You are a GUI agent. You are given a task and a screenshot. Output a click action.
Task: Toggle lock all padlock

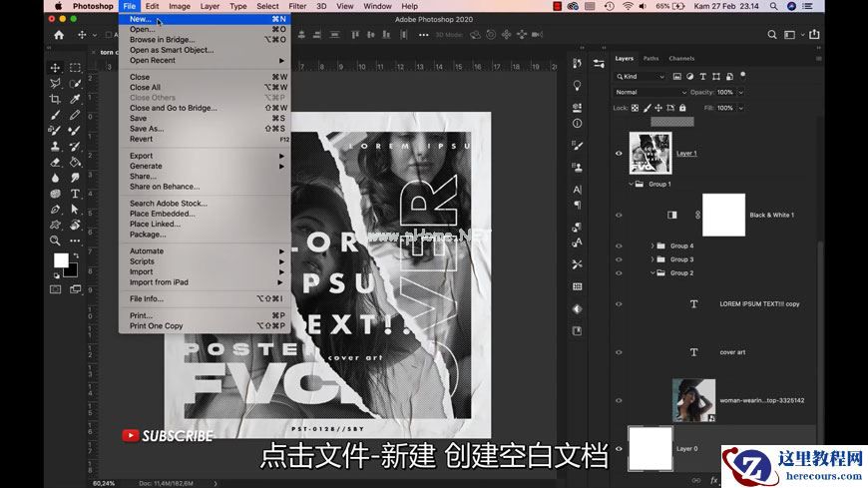pos(682,108)
